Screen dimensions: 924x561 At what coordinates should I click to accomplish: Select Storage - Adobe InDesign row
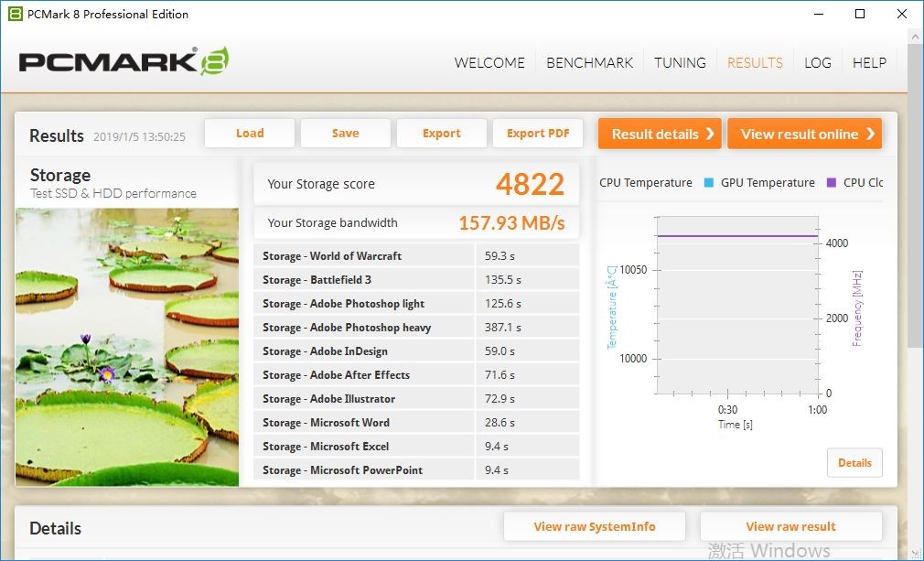coord(416,351)
